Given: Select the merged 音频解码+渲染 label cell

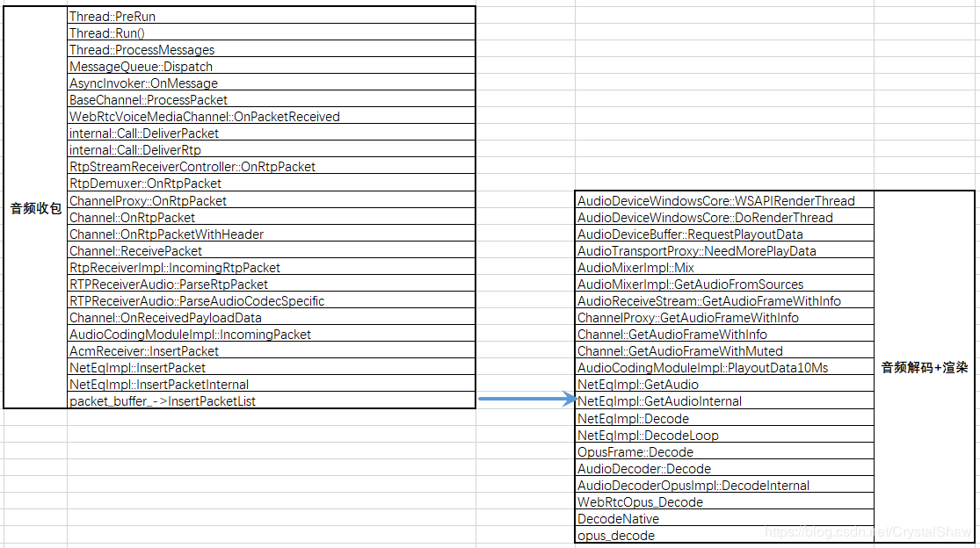Looking at the screenshot, I should pyautogui.click(x=924, y=367).
